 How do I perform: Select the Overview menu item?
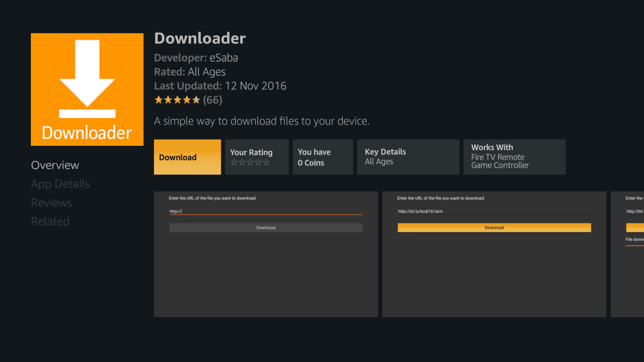55,165
